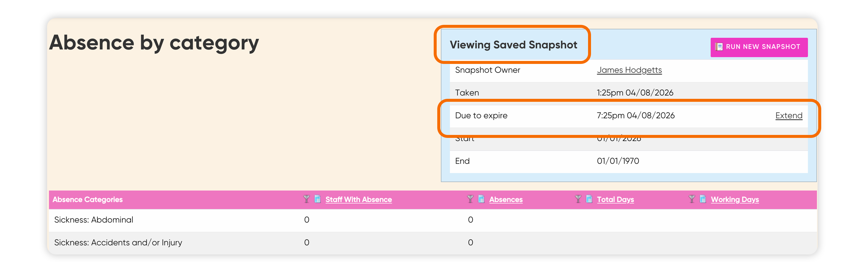Open calculator icon beside Staff With Absence

317,199
